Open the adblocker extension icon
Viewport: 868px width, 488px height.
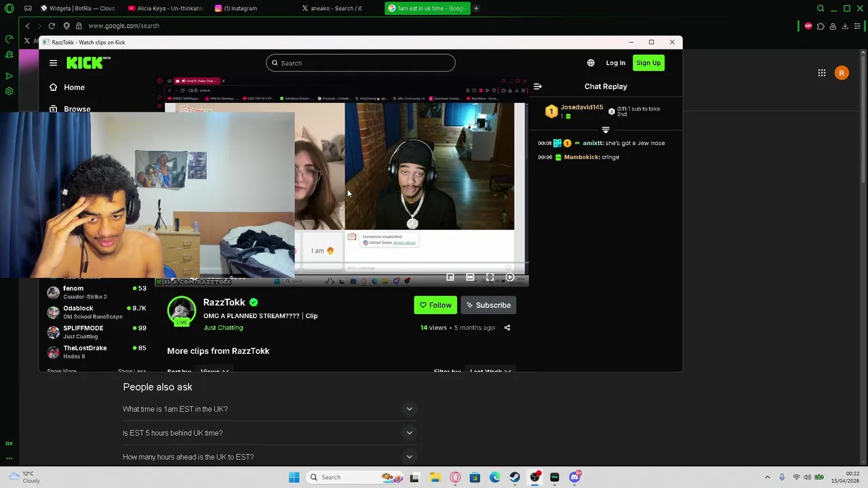coord(808,26)
